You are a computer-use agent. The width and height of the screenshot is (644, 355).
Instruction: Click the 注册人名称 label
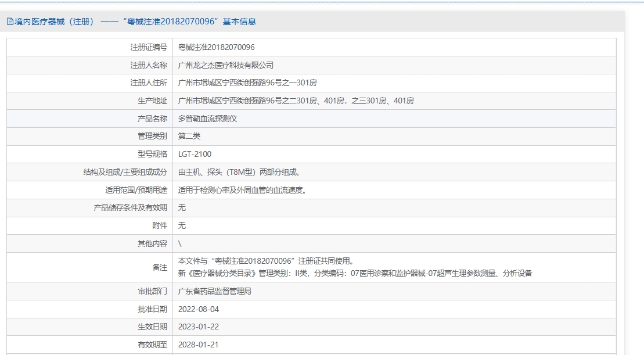(x=149, y=65)
